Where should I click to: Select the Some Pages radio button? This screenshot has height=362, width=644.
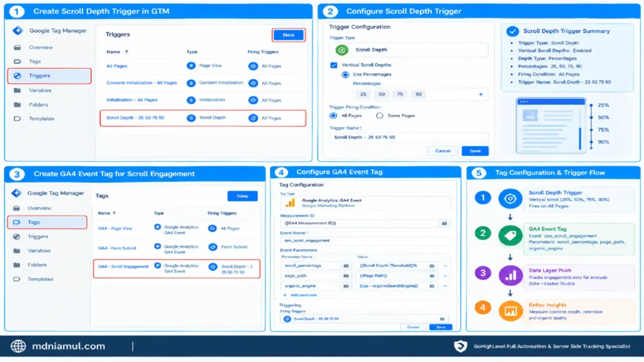379,116
